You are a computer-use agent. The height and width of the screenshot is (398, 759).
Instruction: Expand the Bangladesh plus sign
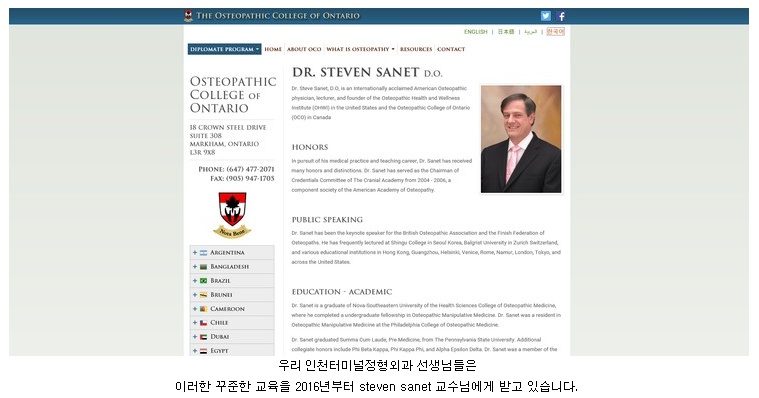[195, 267]
